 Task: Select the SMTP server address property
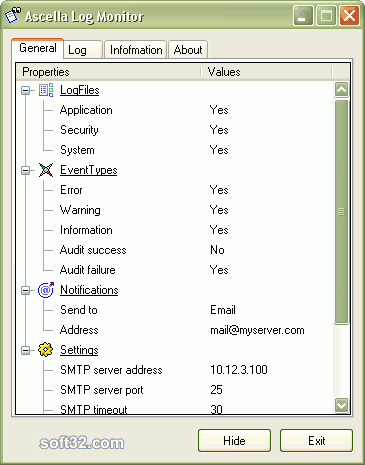[x=111, y=370]
